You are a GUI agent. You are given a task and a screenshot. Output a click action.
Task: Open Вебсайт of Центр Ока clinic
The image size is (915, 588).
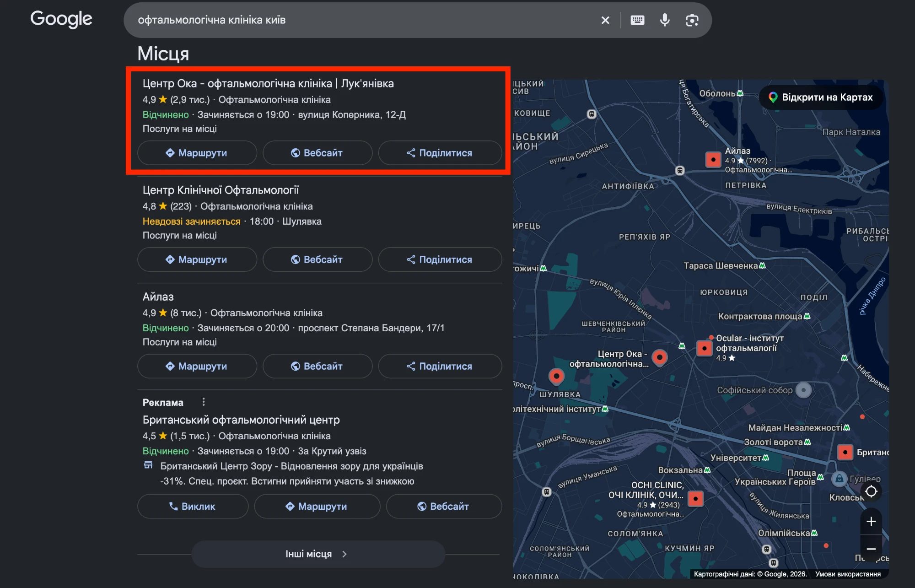pos(318,153)
